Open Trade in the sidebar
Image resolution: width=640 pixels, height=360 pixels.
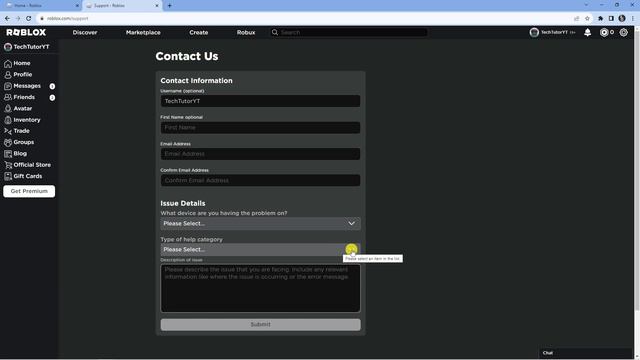21,131
